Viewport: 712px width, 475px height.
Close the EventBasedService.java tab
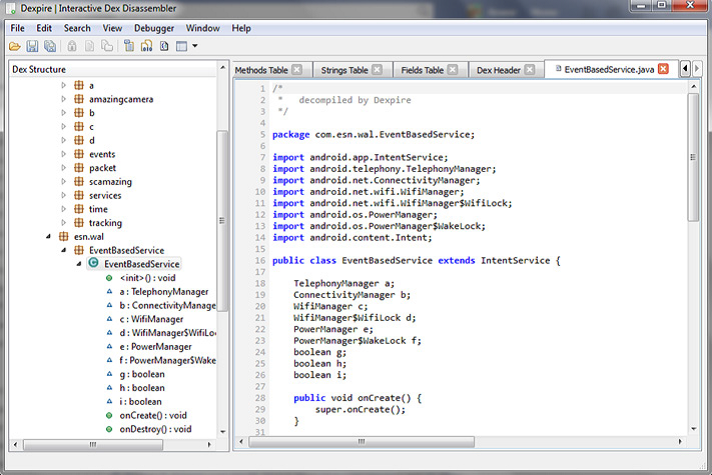pyautogui.click(x=663, y=69)
